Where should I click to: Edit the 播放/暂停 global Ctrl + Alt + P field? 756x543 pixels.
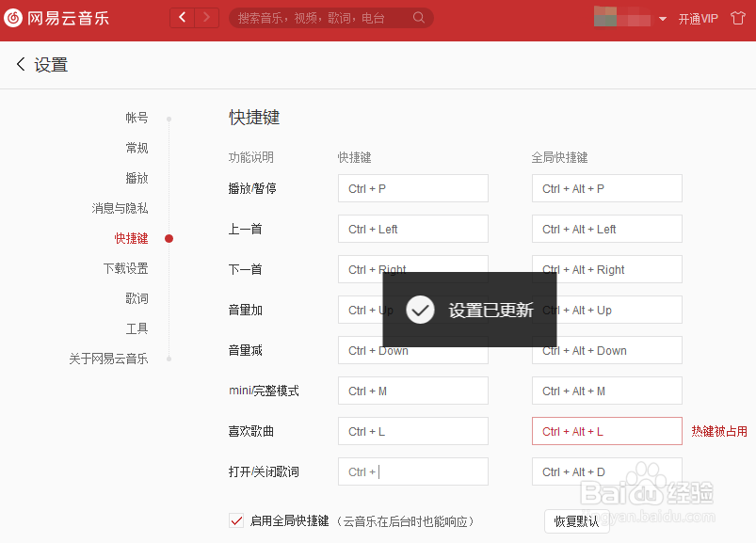coord(607,188)
